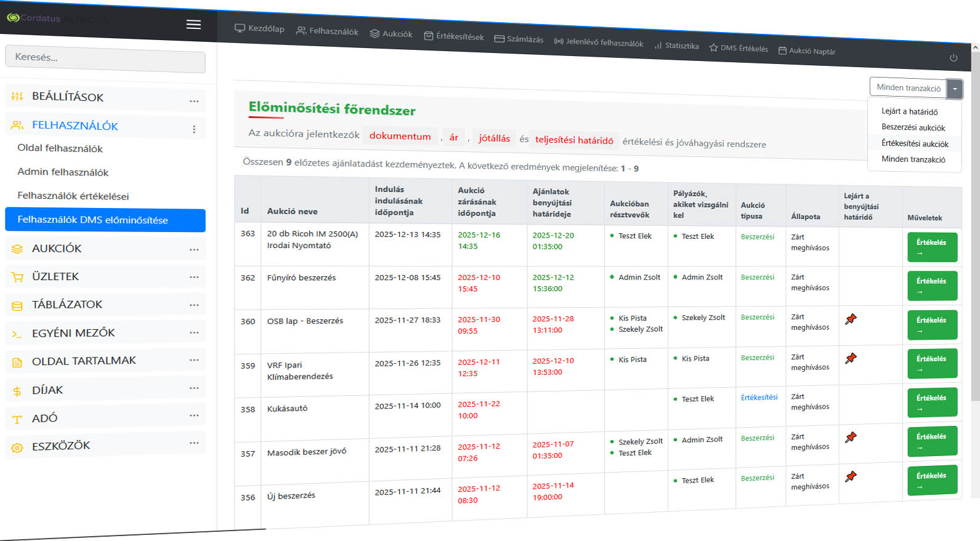Image resolution: width=980 pixels, height=541 pixels.
Task: Click Értékelés button for auction 363
Action: pos(931,247)
